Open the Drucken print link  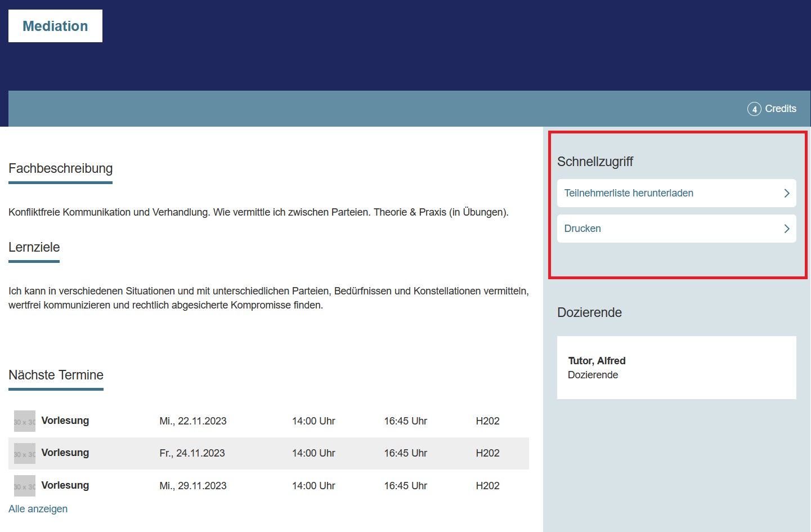676,229
